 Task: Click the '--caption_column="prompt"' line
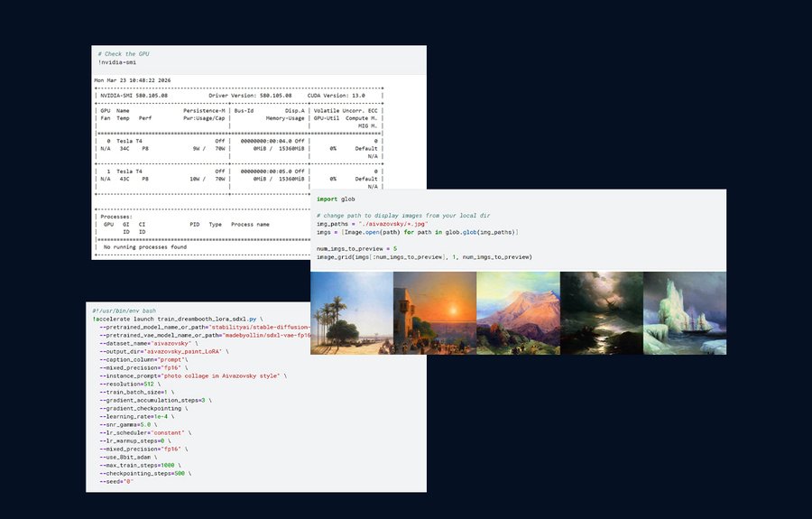tap(144, 359)
